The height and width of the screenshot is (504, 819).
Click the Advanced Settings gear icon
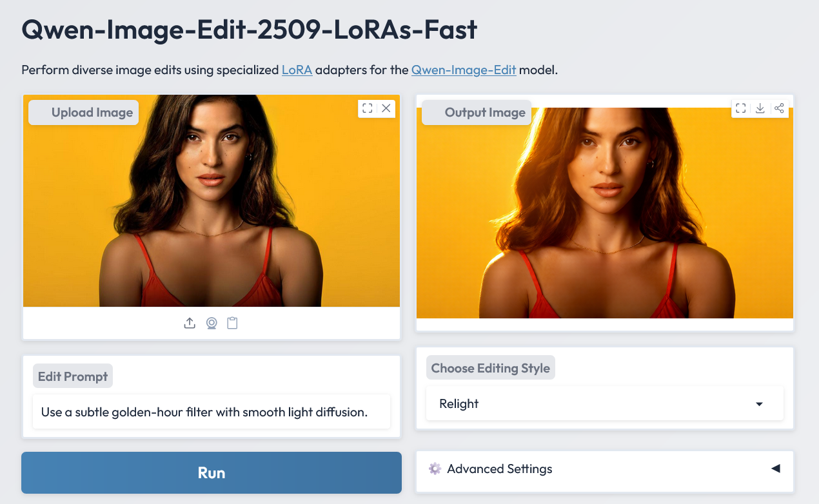435,469
